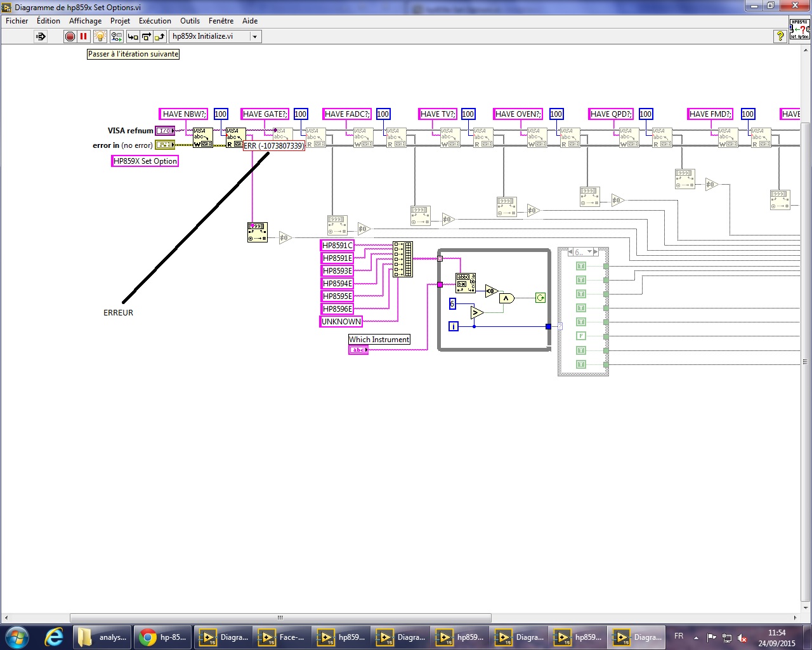
Task: Click the Step Out toolbar button
Action: (x=159, y=36)
